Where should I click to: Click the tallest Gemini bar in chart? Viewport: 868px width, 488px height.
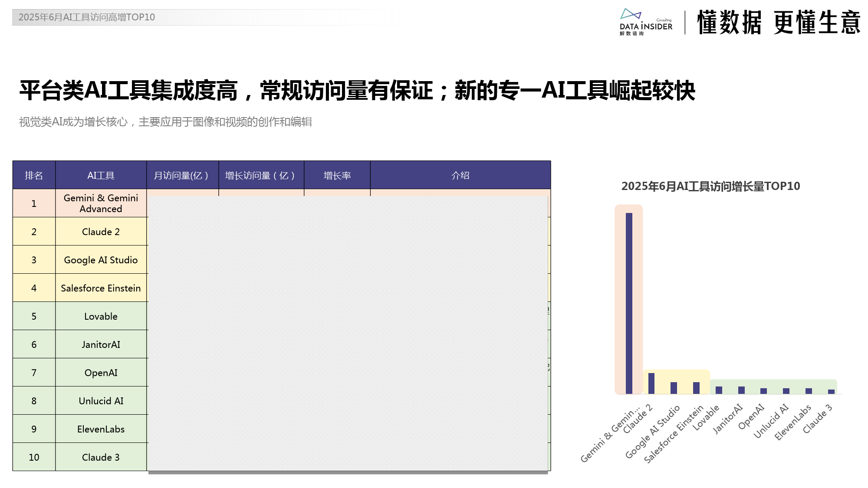click(x=629, y=303)
